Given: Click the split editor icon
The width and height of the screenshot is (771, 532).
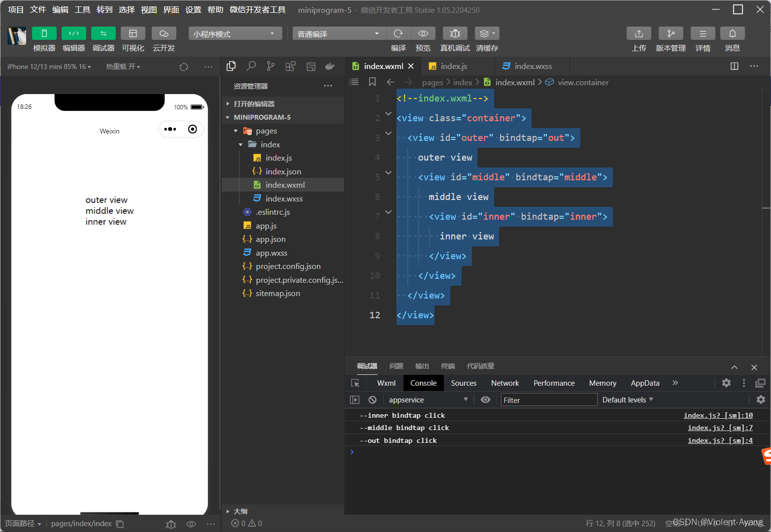Looking at the screenshot, I should [x=734, y=66].
